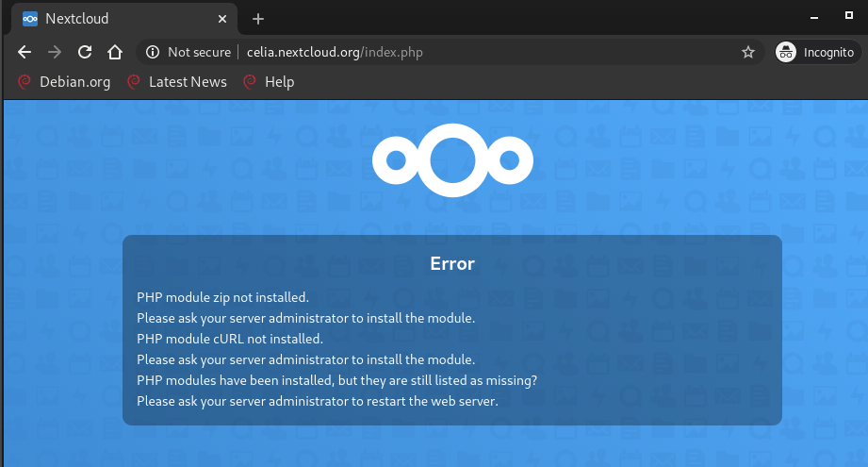
Task: Click the Nextcloud tab favicon
Action: coord(30,19)
